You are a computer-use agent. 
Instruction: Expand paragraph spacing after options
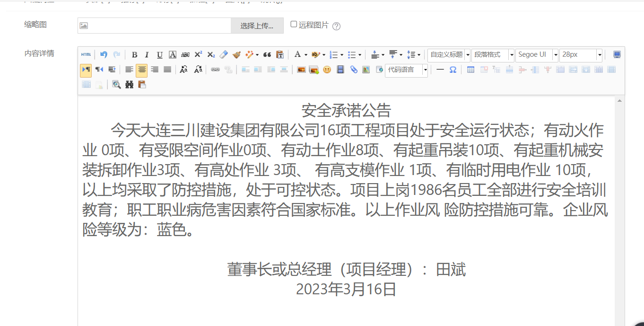point(401,55)
